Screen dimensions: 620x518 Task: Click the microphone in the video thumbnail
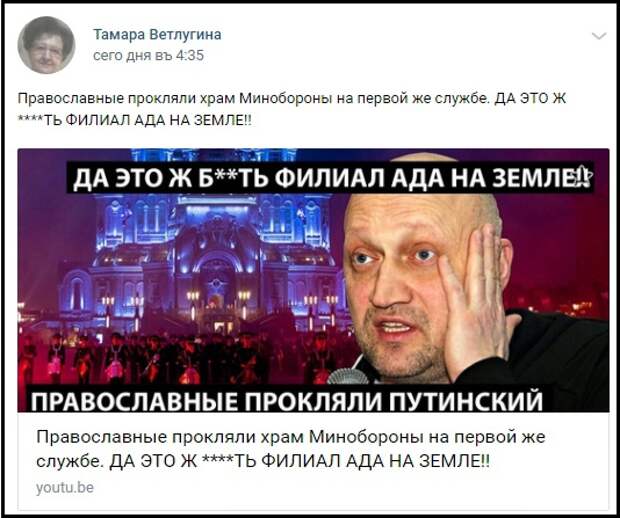click(348, 376)
